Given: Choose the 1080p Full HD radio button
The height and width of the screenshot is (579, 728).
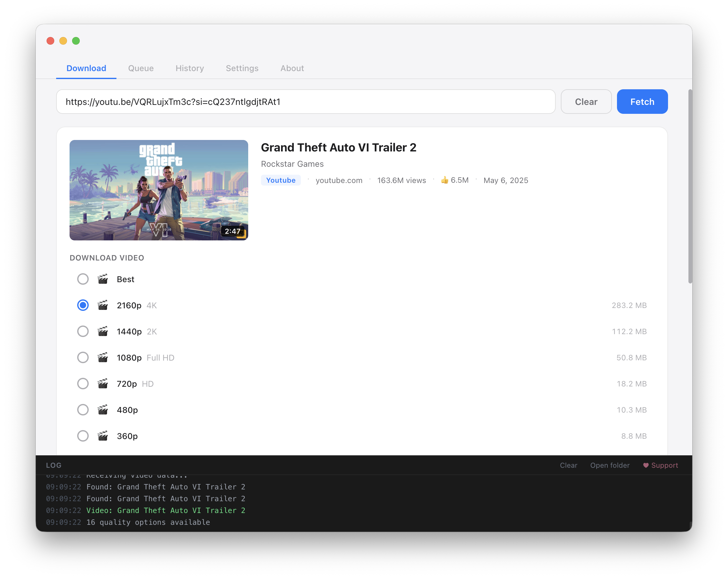Looking at the screenshot, I should pos(83,357).
